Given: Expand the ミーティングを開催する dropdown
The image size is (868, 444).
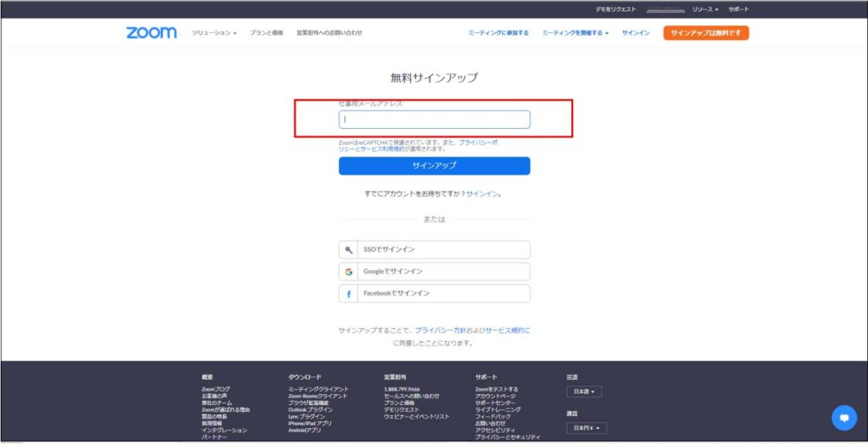Looking at the screenshot, I should [575, 33].
